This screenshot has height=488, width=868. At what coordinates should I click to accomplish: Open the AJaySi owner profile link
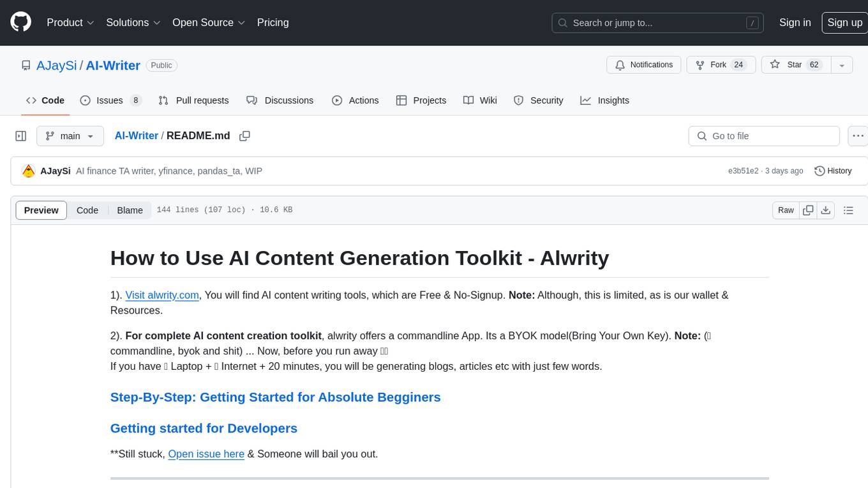pyautogui.click(x=57, y=65)
